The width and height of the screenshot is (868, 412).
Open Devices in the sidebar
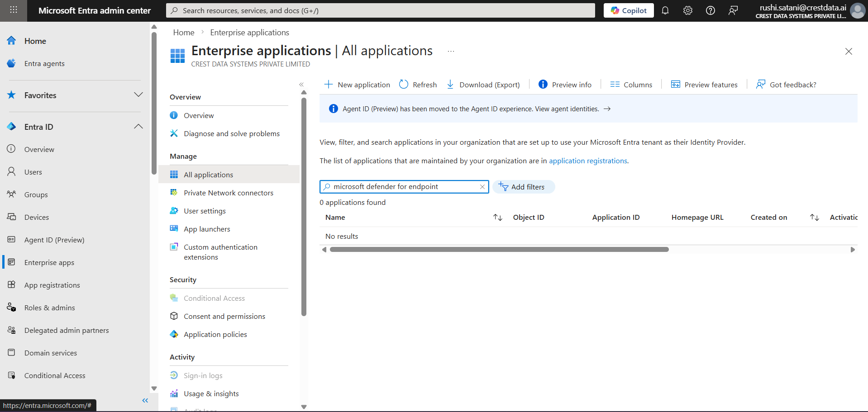(37, 218)
